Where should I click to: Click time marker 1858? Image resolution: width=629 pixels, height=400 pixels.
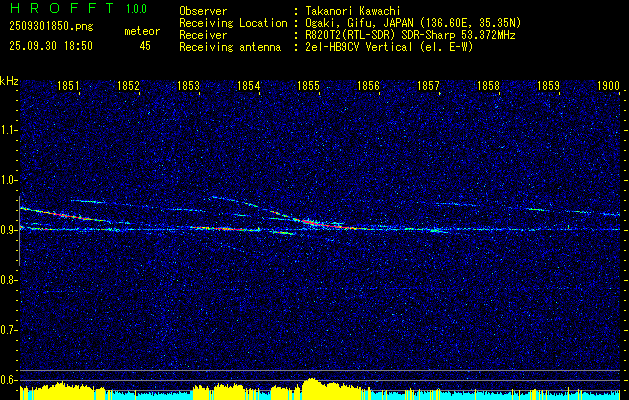click(x=488, y=85)
